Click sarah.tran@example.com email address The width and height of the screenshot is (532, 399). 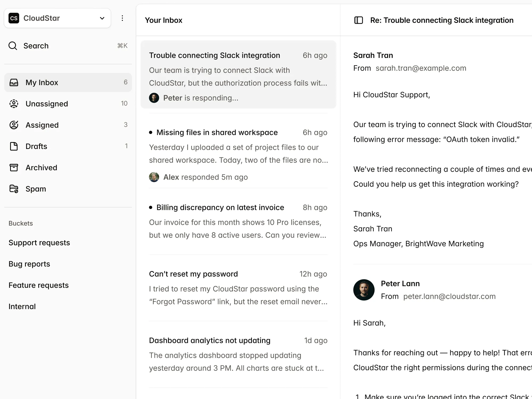pyautogui.click(x=421, y=68)
